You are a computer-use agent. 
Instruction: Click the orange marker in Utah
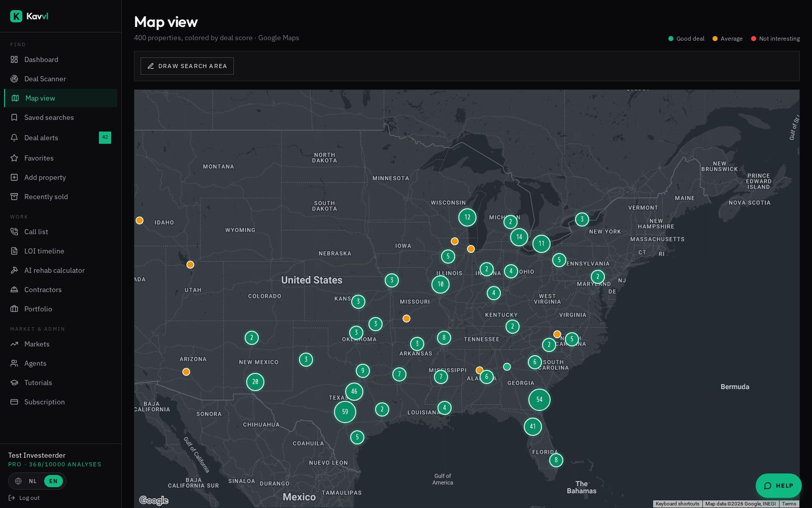[190, 265]
